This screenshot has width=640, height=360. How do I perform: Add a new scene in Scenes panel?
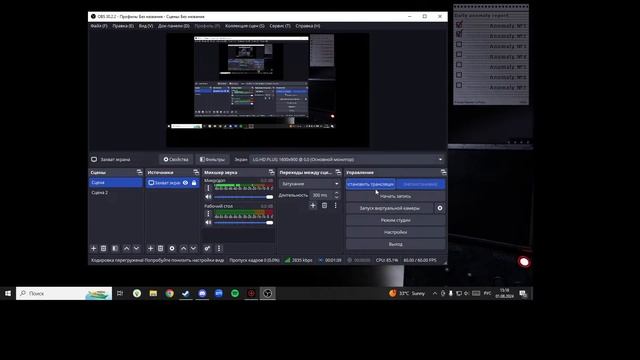point(93,248)
